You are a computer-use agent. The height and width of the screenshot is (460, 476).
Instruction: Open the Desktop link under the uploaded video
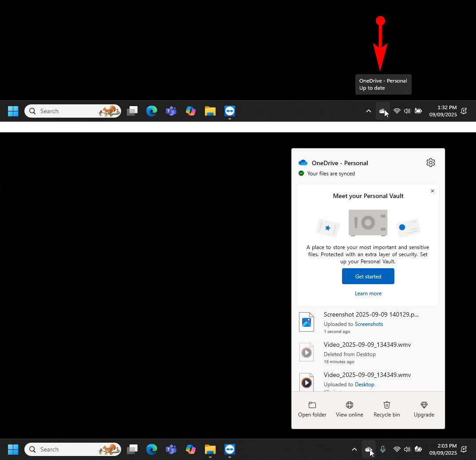pos(365,385)
